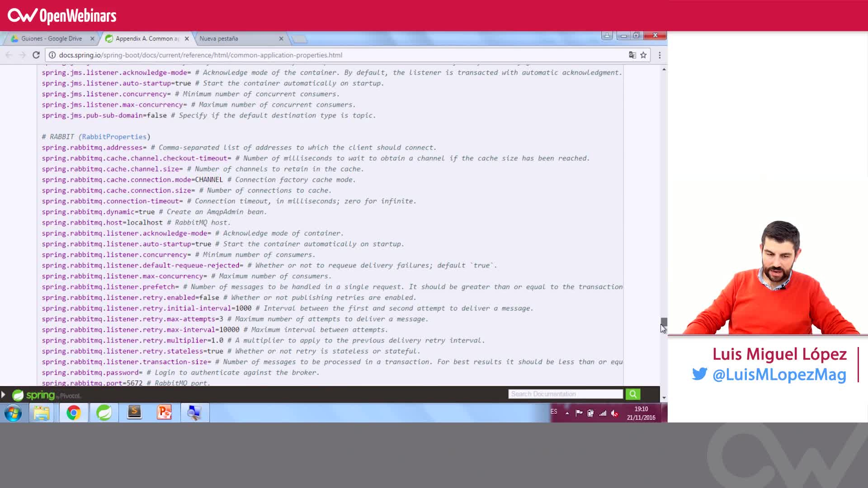Open the Chrome menu with three dots

click(659, 55)
